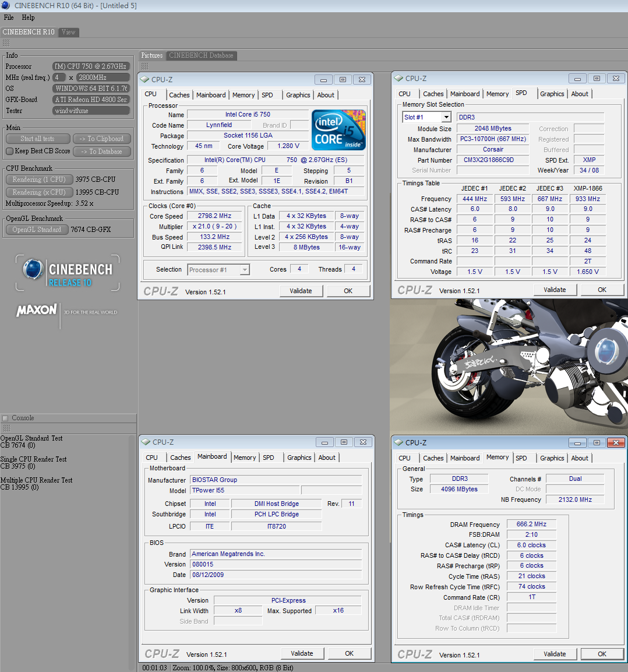Click the console scrollbar
628x672 pixels.
point(132,552)
